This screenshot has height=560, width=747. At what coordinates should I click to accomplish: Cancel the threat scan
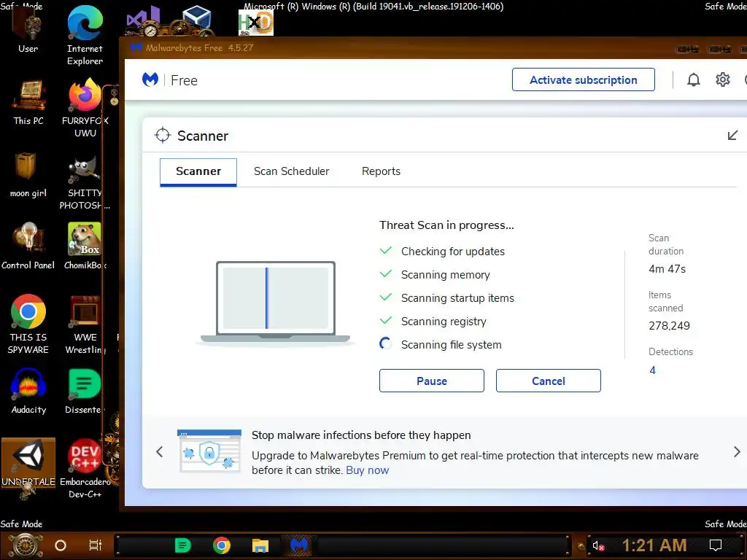pyautogui.click(x=549, y=381)
